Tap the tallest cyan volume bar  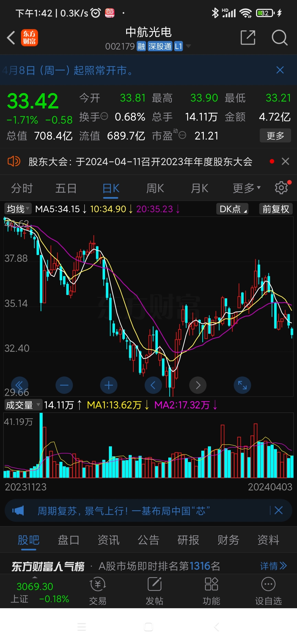[41, 445]
